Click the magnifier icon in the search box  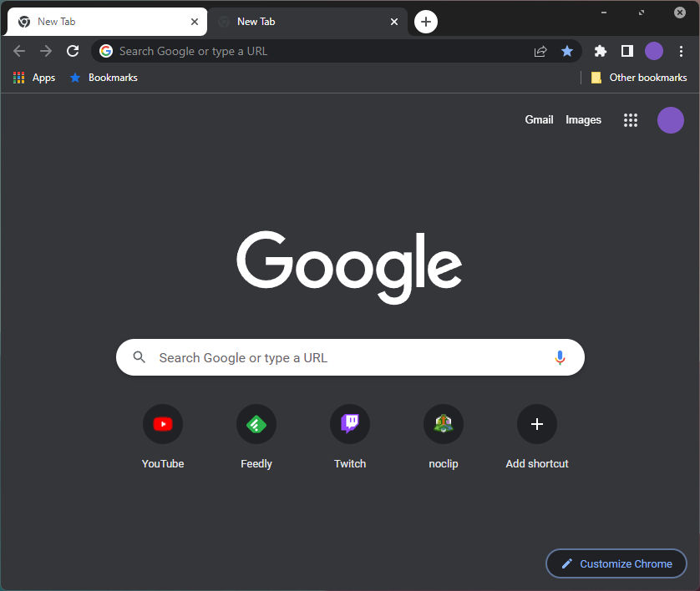139,356
